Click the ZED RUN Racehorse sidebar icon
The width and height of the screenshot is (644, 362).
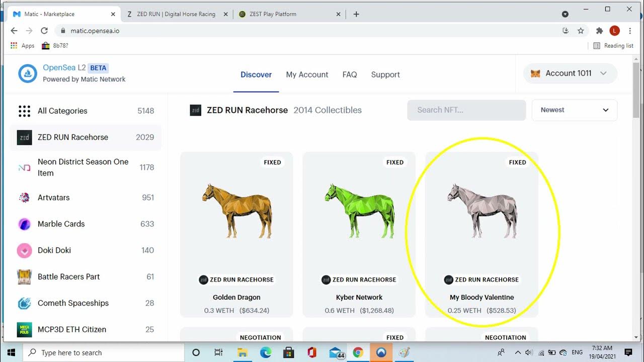(24, 137)
